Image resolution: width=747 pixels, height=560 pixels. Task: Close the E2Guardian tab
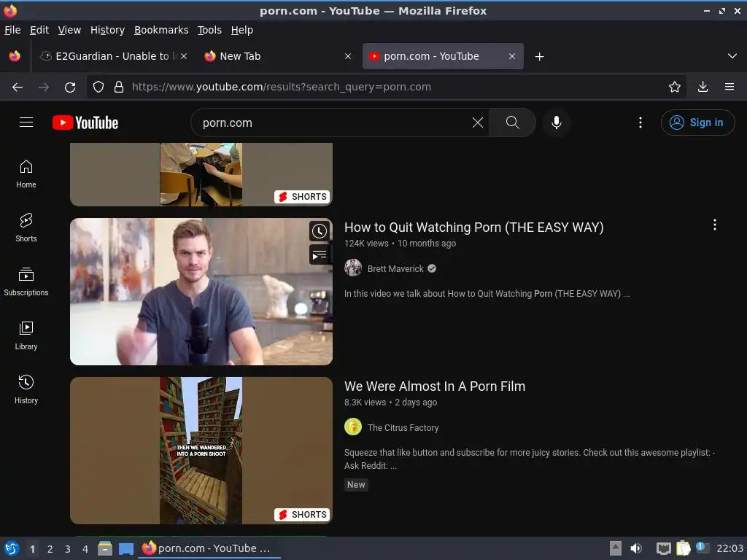[184, 56]
